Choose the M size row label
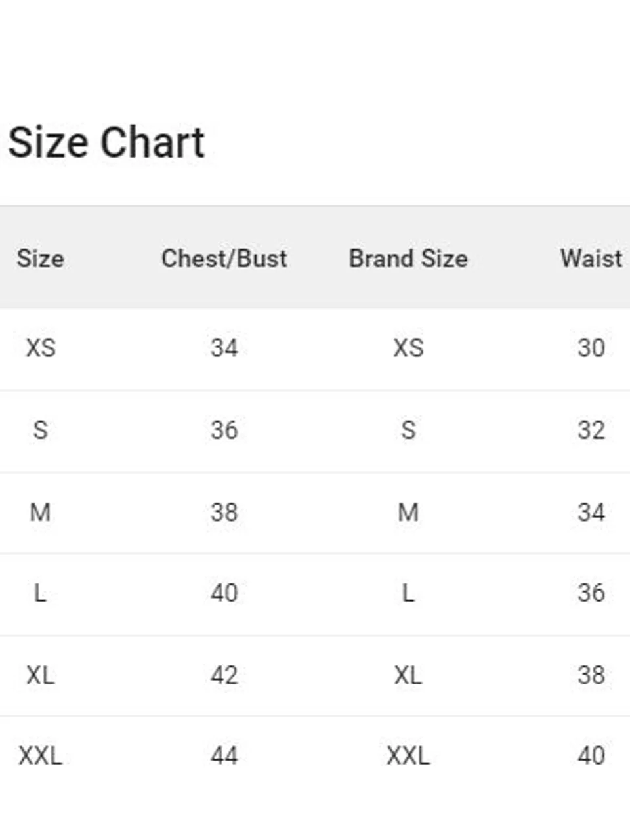The height and width of the screenshot is (840, 630). 41,512
